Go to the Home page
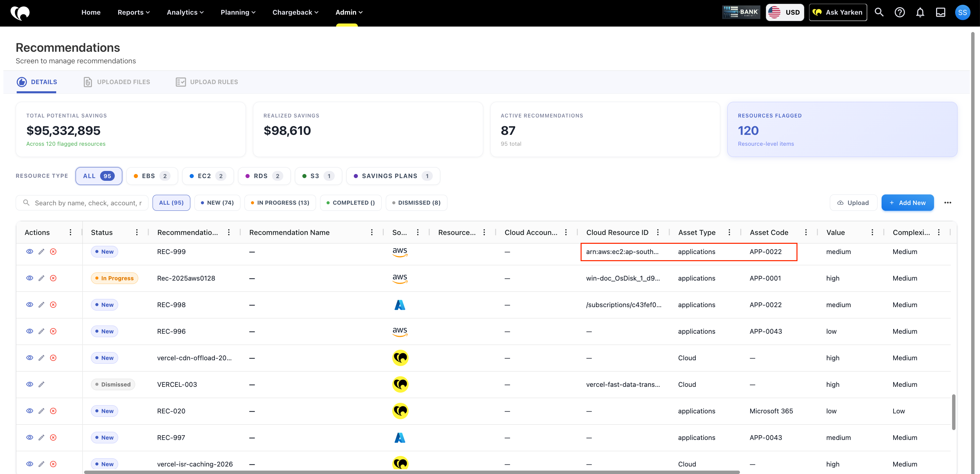The width and height of the screenshot is (980, 474). (x=91, y=12)
